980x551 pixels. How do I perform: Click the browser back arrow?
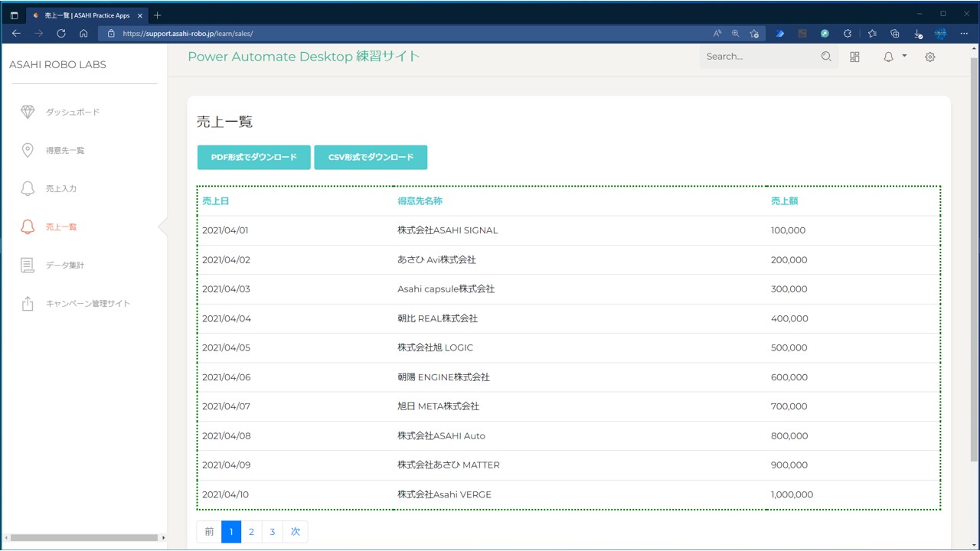16,34
